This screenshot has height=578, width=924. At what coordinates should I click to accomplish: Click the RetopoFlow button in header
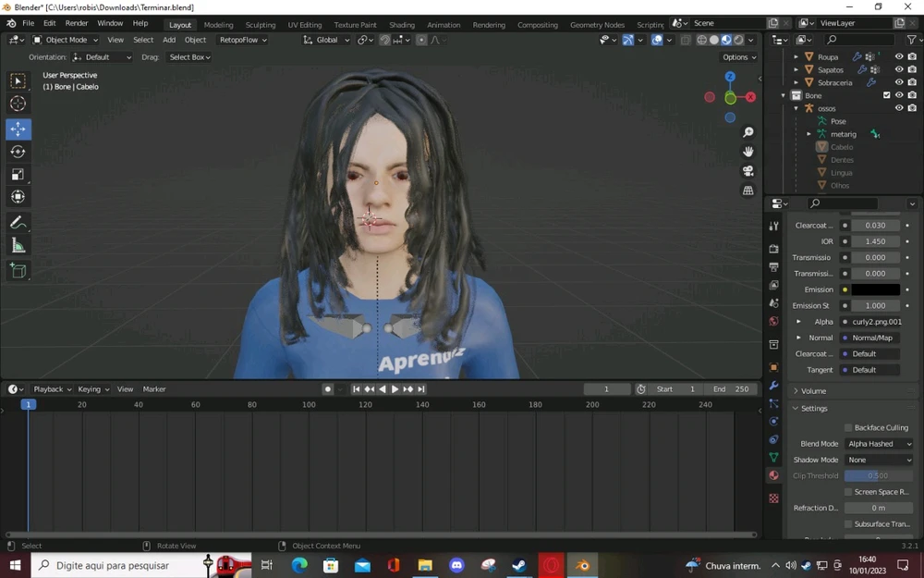point(242,40)
